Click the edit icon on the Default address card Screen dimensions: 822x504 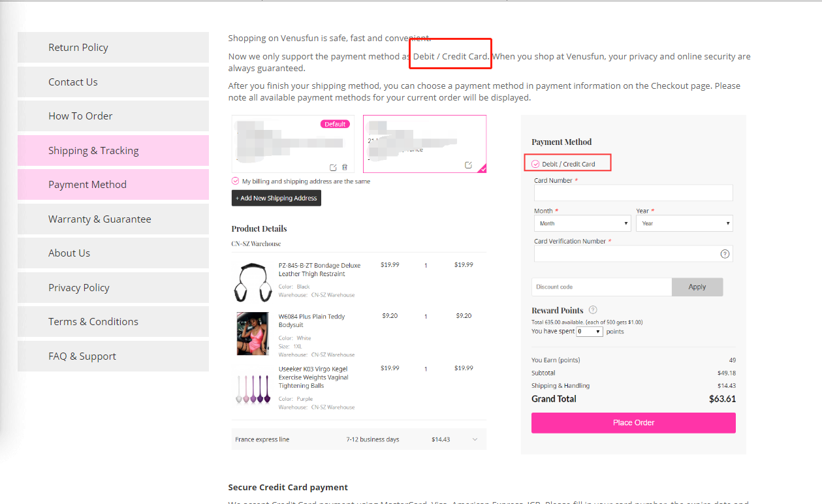pos(334,167)
